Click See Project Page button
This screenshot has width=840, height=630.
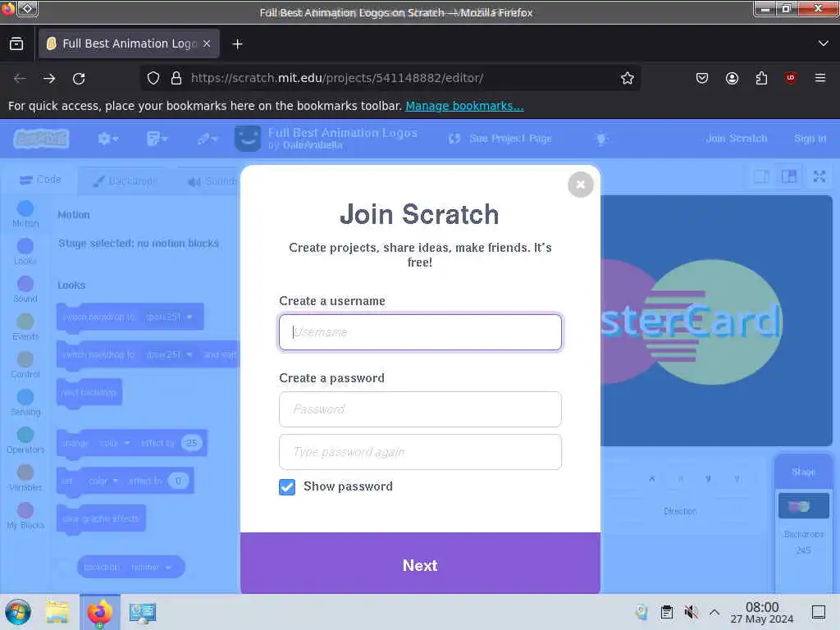pos(500,139)
